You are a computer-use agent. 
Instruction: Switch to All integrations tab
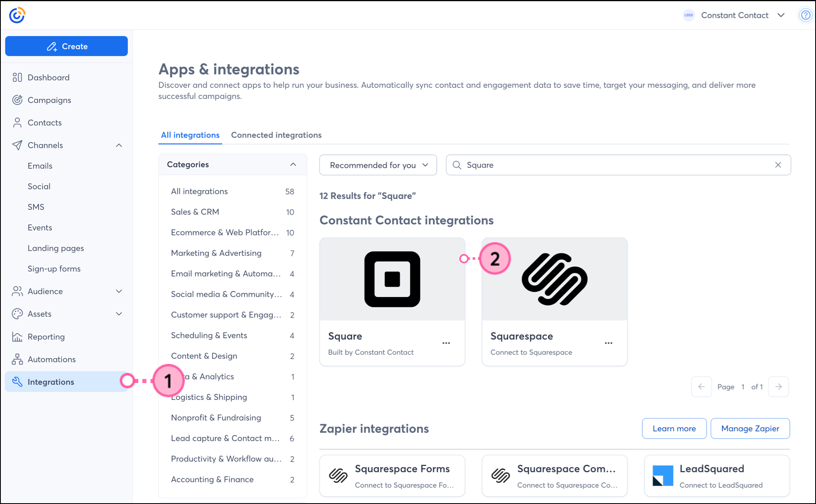tap(190, 135)
